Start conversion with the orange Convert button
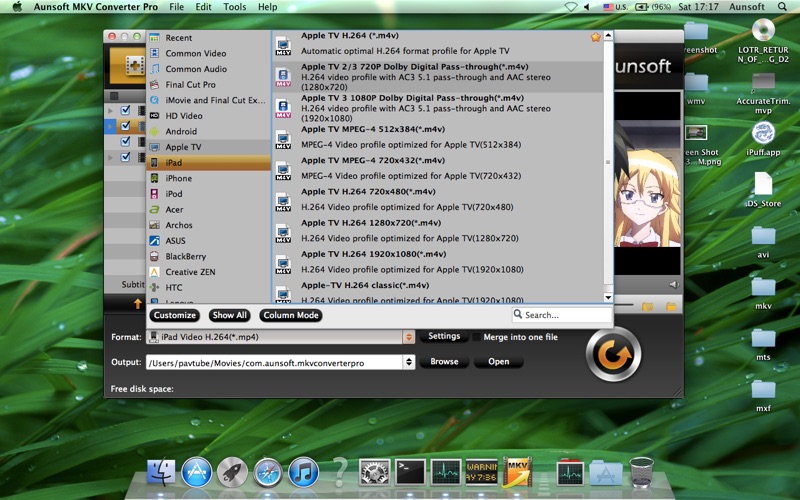800x500 pixels. point(613,353)
